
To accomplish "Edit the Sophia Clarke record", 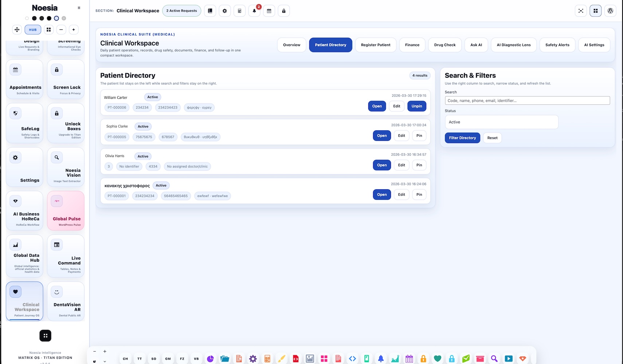I will (x=401, y=136).
